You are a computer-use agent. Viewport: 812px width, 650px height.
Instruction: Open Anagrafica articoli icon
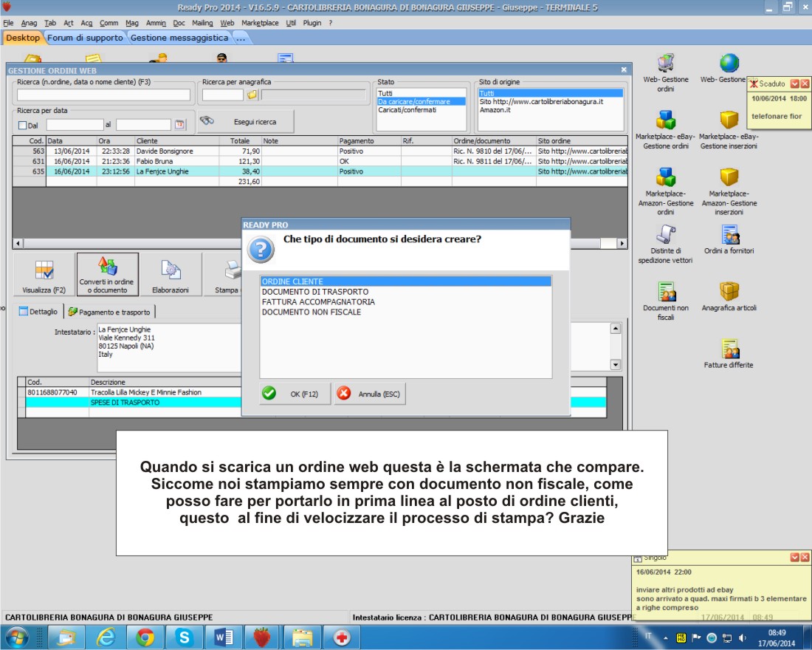pyautogui.click(x=729, y=296)
